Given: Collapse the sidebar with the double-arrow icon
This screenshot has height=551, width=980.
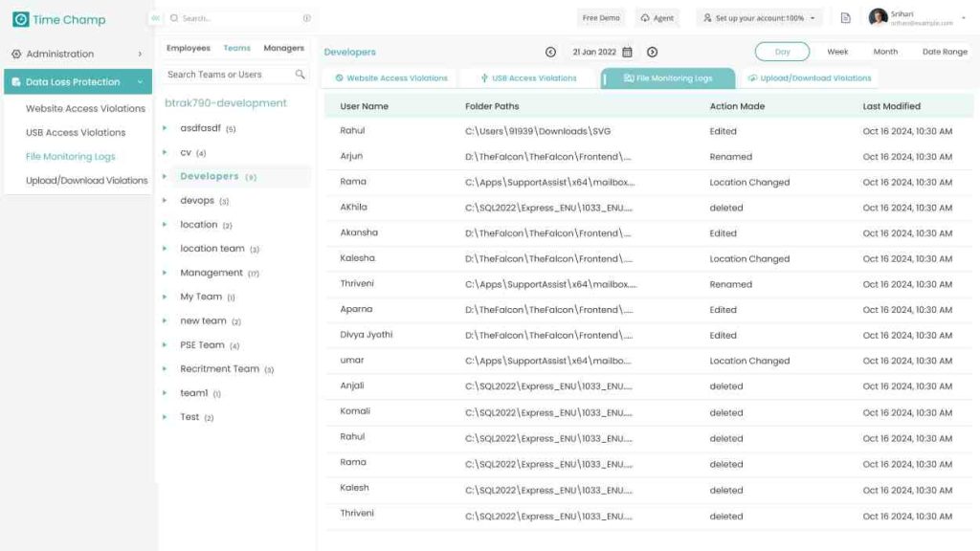Looking at the screenshot, I should click(x=155, y=18).
